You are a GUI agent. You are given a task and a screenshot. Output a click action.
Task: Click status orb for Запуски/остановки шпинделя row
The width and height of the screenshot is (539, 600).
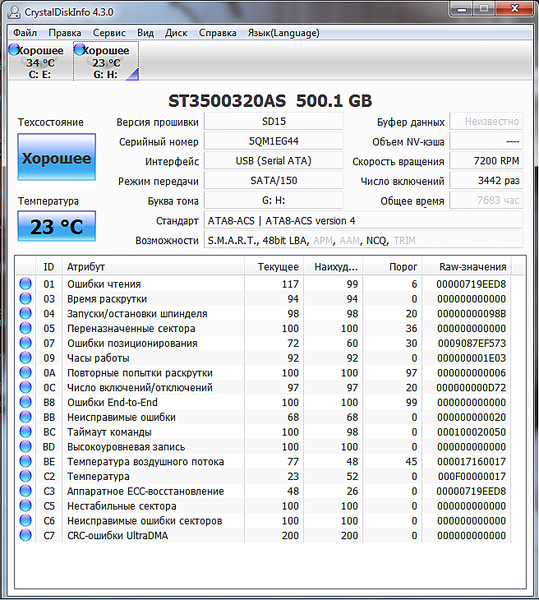point(26,313)
